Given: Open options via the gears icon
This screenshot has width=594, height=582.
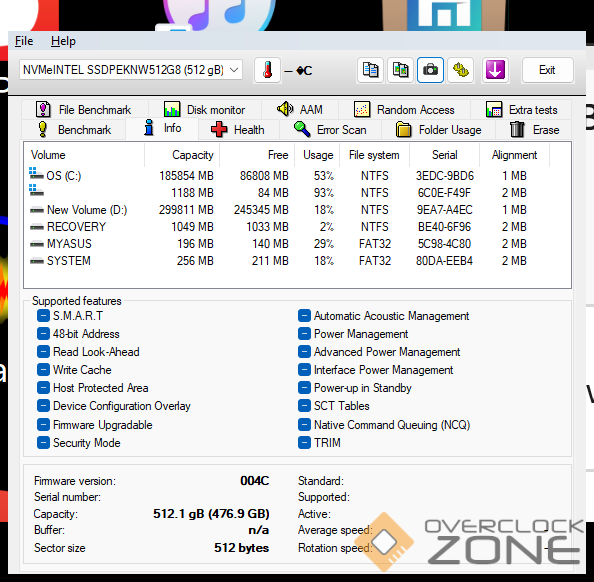Looking at the screenshot, I should point(460,70).
